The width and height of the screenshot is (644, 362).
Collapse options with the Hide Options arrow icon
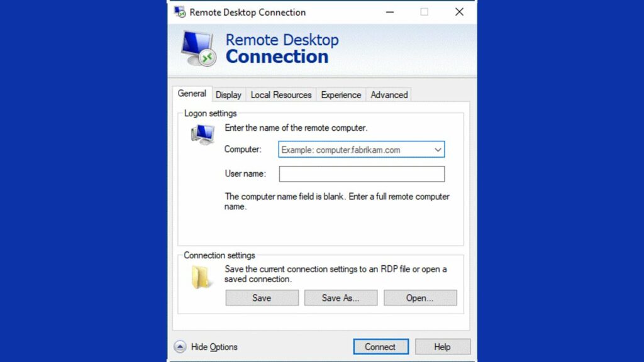point(180,347)
